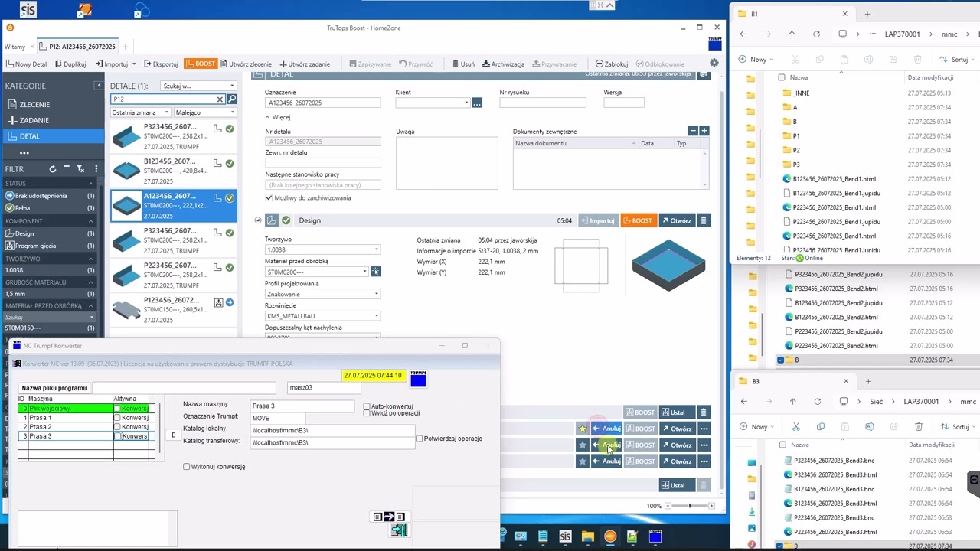Open the Klient three-dot browse button
The height and width of the screenshot is (551, 980).
[x=477, y=103]
